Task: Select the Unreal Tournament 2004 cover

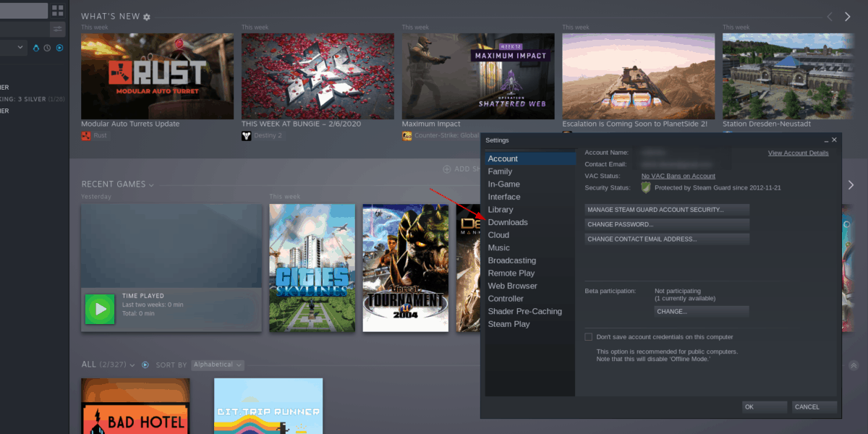Action: (405, 268)
